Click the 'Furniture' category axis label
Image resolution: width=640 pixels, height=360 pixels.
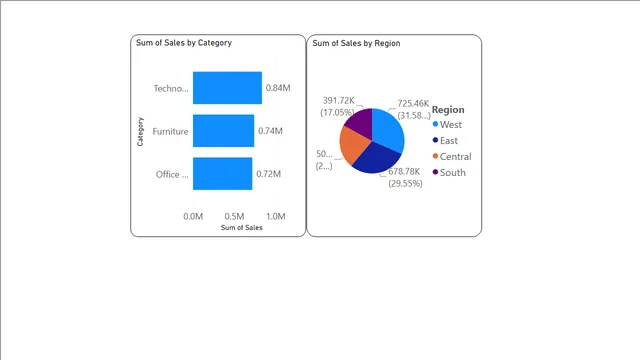[x=170, y=131]
